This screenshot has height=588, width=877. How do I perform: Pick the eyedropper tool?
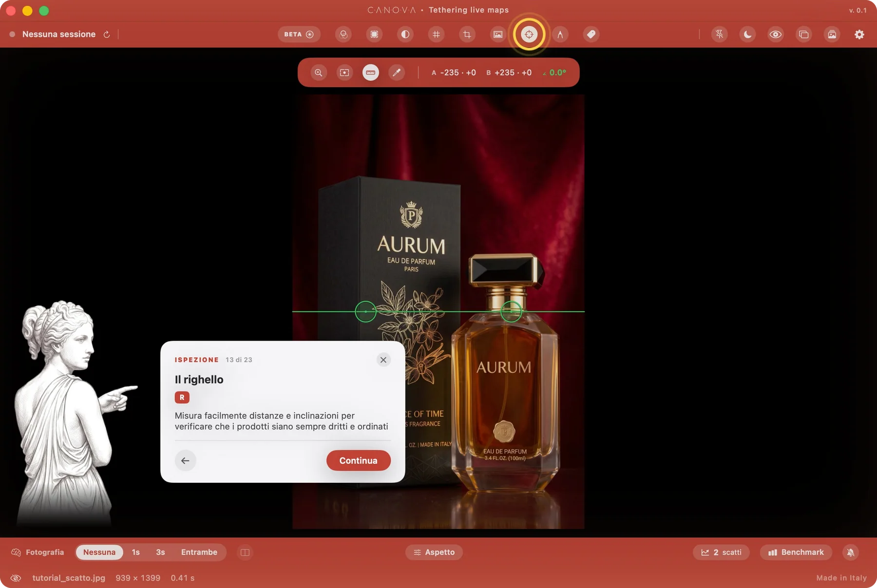(397, 73)
